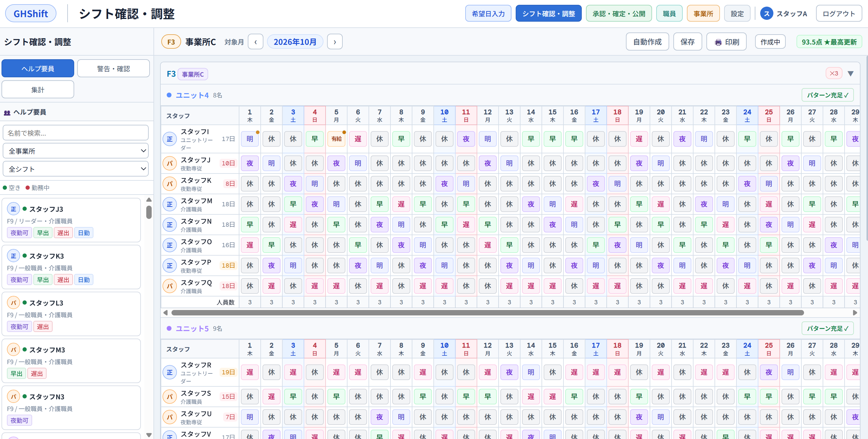Click the スタッフA avatar icon

point(766,14)
